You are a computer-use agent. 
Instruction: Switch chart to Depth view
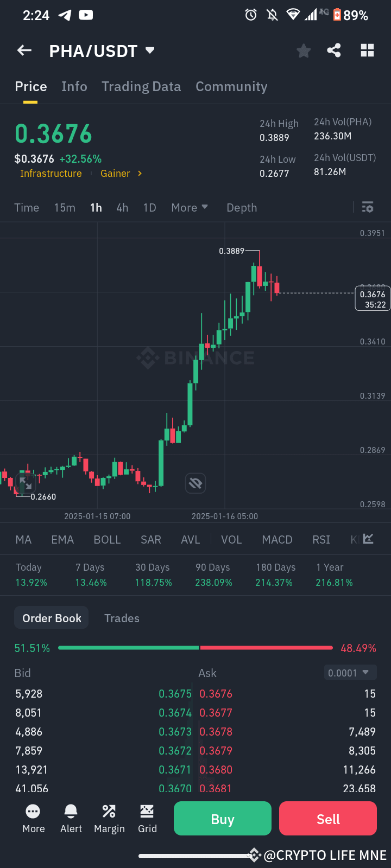(x=241, y=207)
